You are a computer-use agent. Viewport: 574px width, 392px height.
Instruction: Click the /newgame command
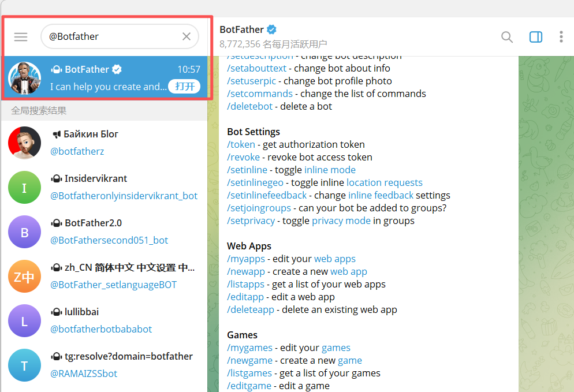click(x=249, y=360)
